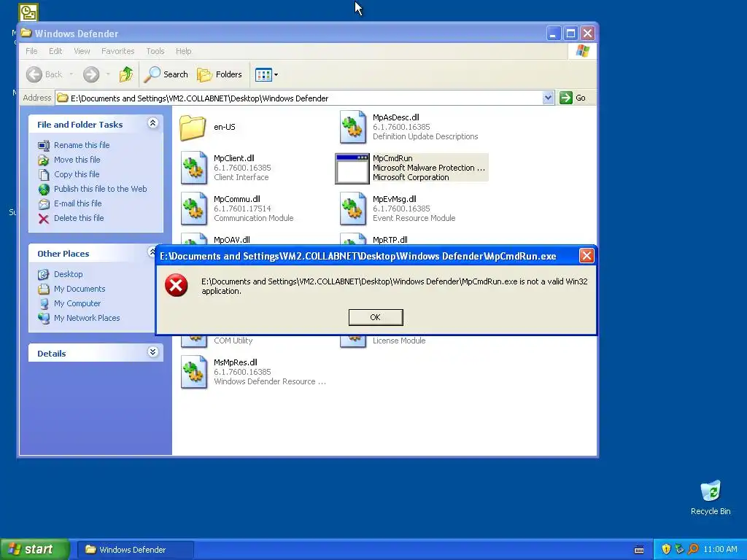Image resolution: width=747 pixels, height=560 pixels.
Task: Click the My Computer icon in sidebar
Action: [x=44, y=304]
